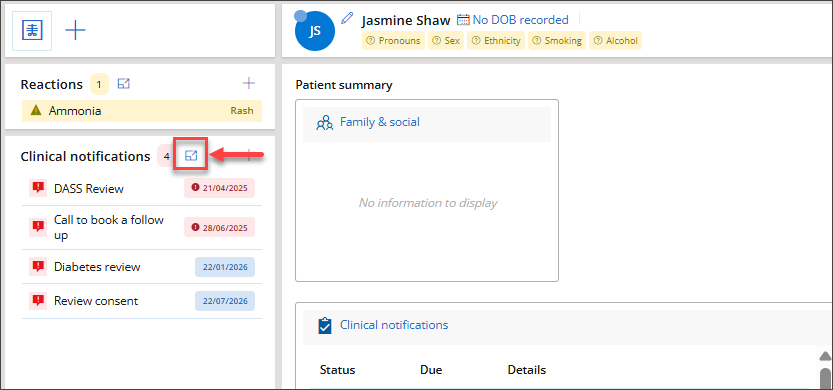
Task: Open the Clinical notifications pop-out icon
Action: pyautogui.click(x=191, y=155)
